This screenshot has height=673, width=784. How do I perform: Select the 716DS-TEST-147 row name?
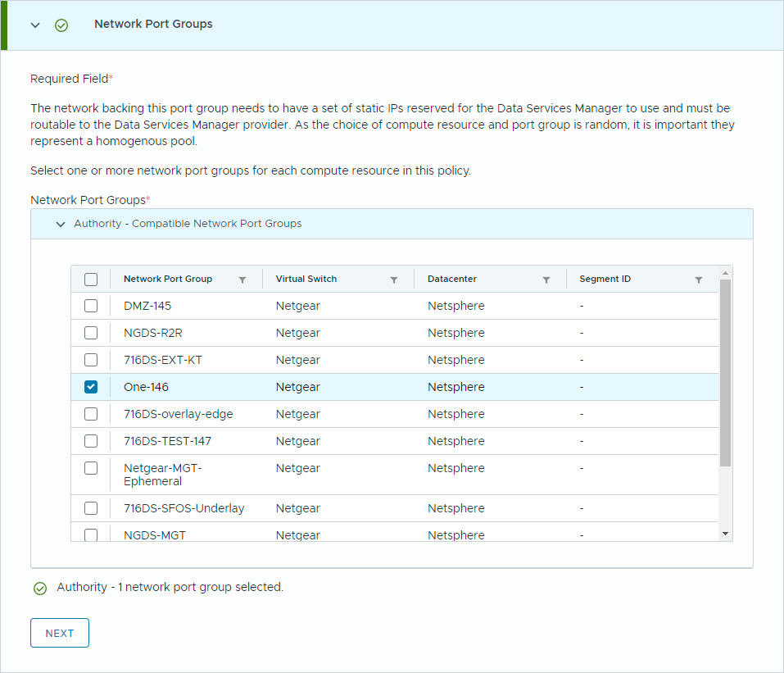pos(167,441)
